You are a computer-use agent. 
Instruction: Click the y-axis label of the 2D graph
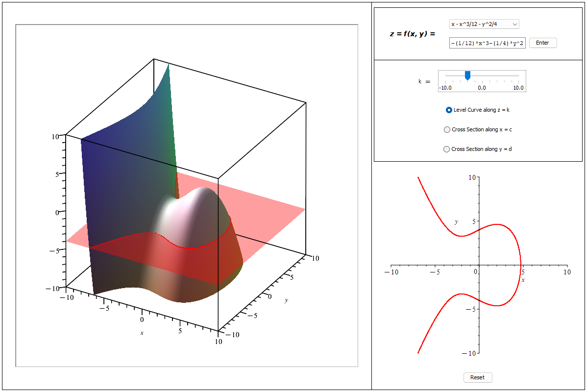456,223
